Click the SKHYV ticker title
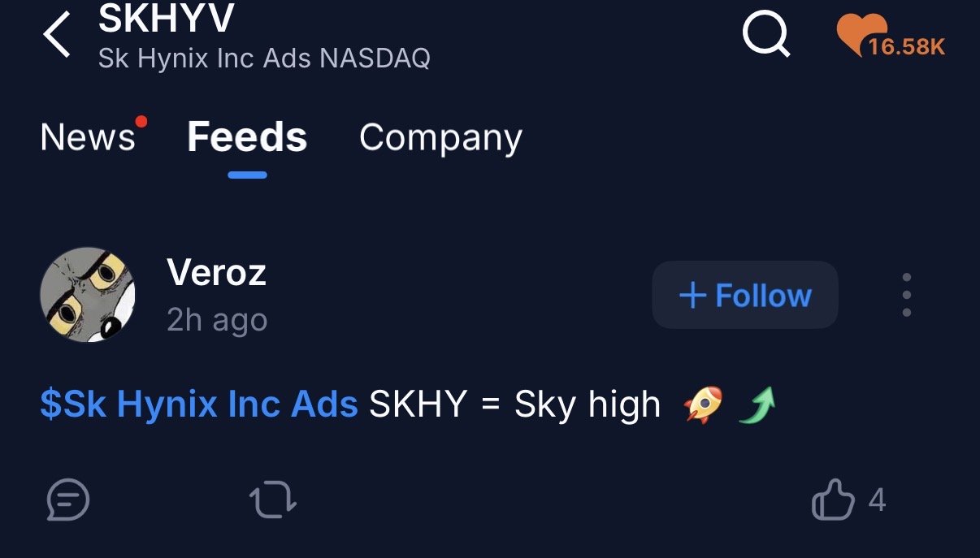Image resolution: width=980 pixels, height=558 pixels. [167, 19]
